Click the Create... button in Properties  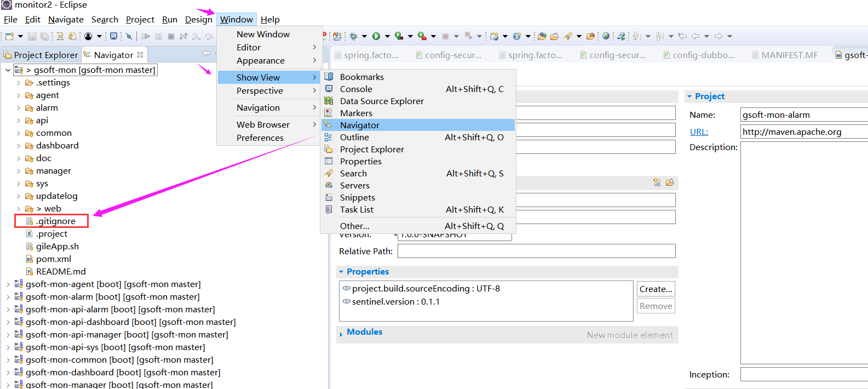coord(656,289)
